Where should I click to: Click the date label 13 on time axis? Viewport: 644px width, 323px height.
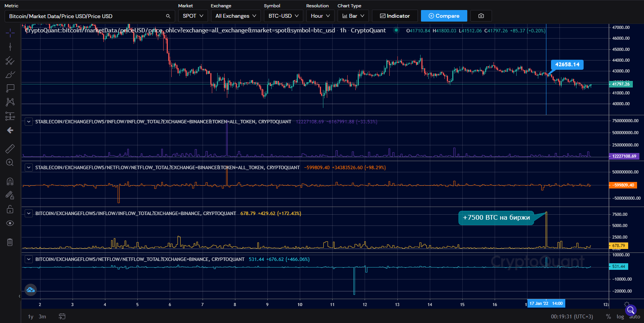397,304
